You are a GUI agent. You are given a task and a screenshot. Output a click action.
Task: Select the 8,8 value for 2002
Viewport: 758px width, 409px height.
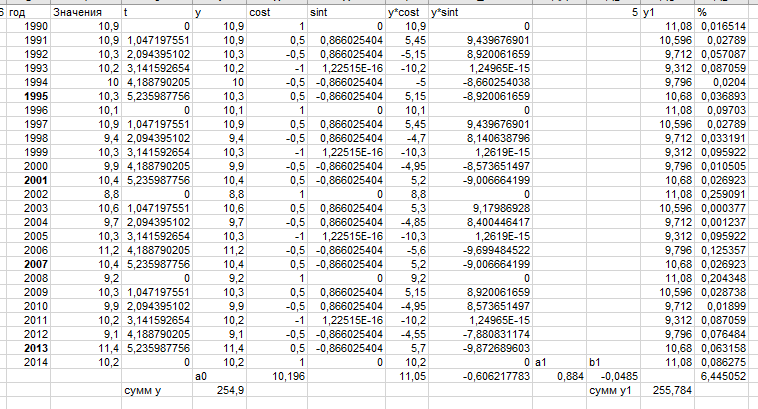click(x=86, y=194)
